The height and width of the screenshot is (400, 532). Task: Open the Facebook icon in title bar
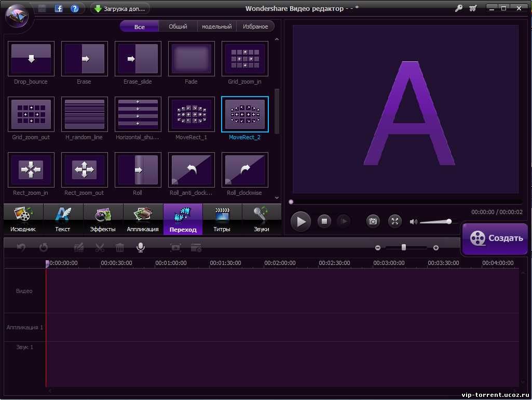tap(59, 8)
